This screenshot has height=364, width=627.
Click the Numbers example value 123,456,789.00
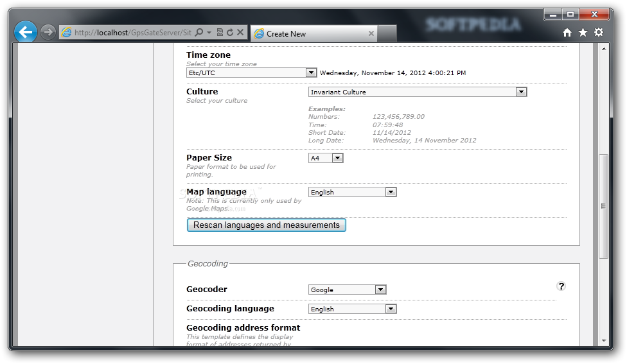pos(399,117)
